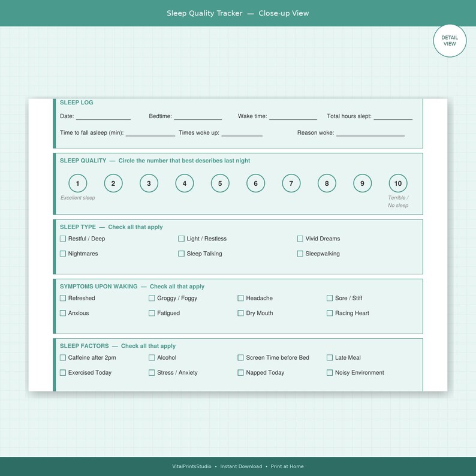Circle sleep quality number 10
Viewport: 476px width, 476px height.
[398, 183]
